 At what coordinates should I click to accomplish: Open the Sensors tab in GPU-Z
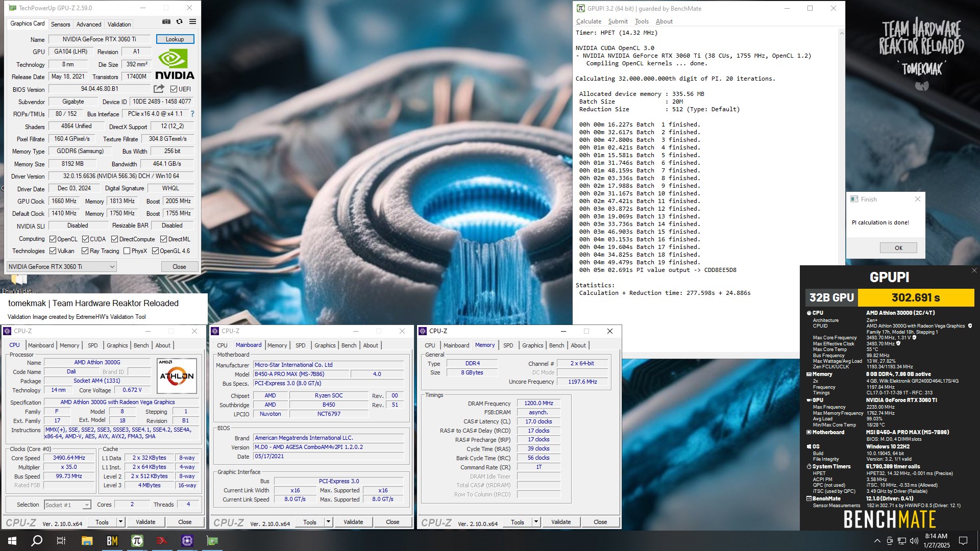pyautogui.click(x=60, y=24)
